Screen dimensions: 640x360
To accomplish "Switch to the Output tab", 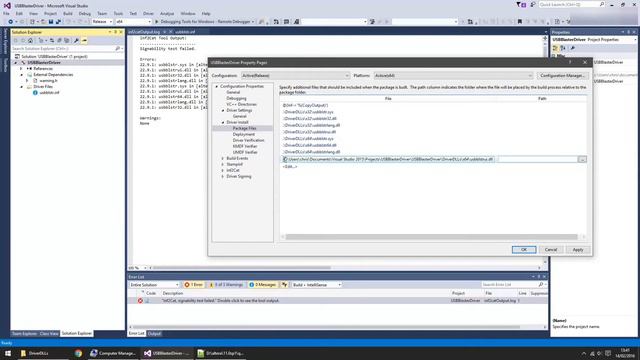I will (x=154, y=333).
